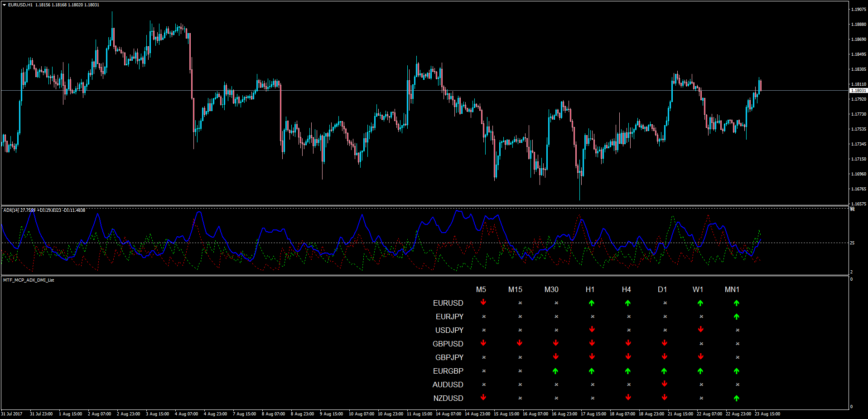Click the GBPUSD H4 red down arrow

628,343
